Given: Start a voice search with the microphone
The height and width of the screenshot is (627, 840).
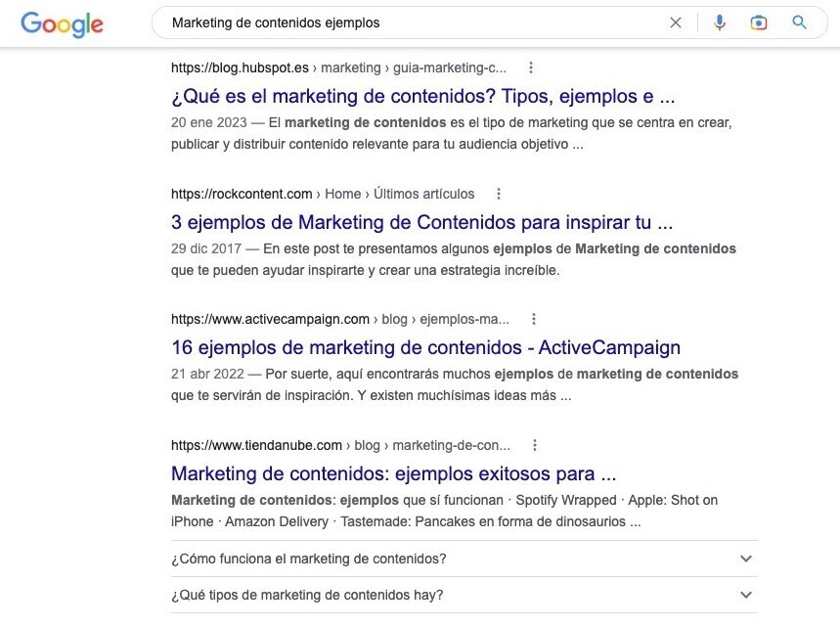Looking at the screenshot, I should click(720, 22).
